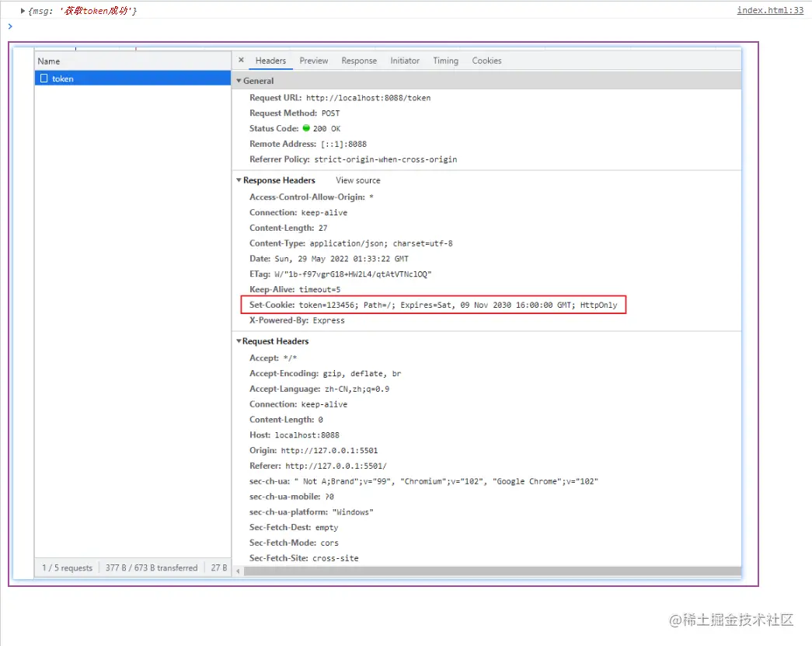Click the Host localhost:8088 header
Viewport: 812px width, 646px height.
pyautogui.click(x=294, y=435)
